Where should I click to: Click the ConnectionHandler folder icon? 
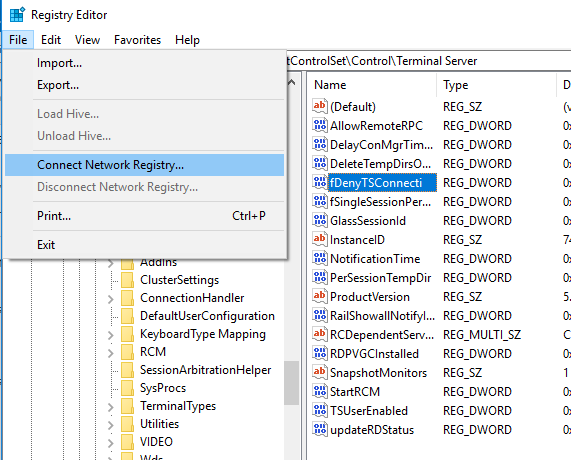tap(127, 298)
